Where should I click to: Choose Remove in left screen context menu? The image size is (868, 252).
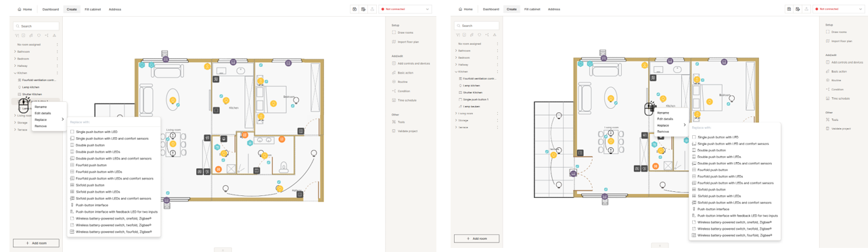tap(41, 126)
